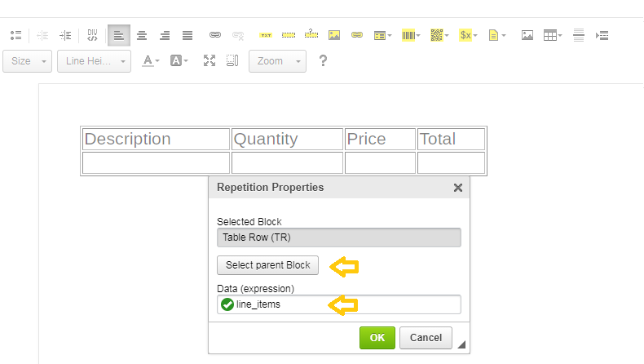
Task: Open help with the question mark icon
Action: tap(323, 60)
